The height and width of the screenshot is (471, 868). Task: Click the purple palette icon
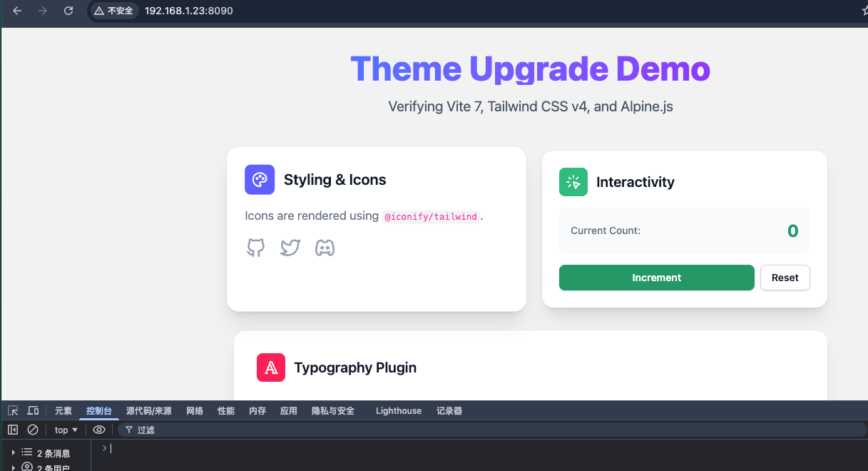(x=260, y=180)
